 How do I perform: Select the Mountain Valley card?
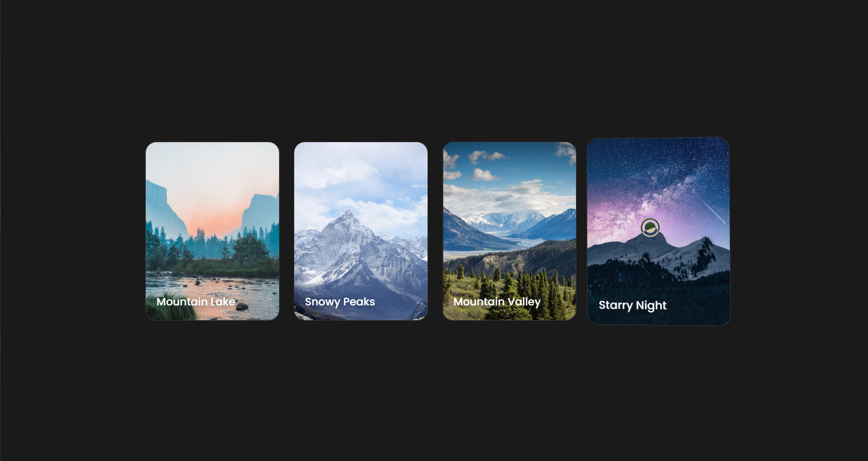[x=509, y=231]
